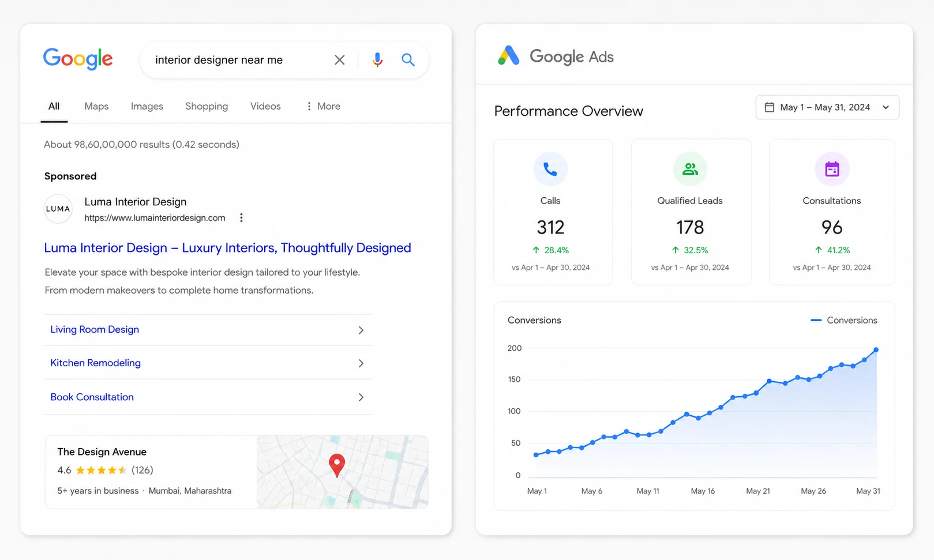Click the Google logo
Image resolution: width=934 pixels, height=560 pixels.
78,59
